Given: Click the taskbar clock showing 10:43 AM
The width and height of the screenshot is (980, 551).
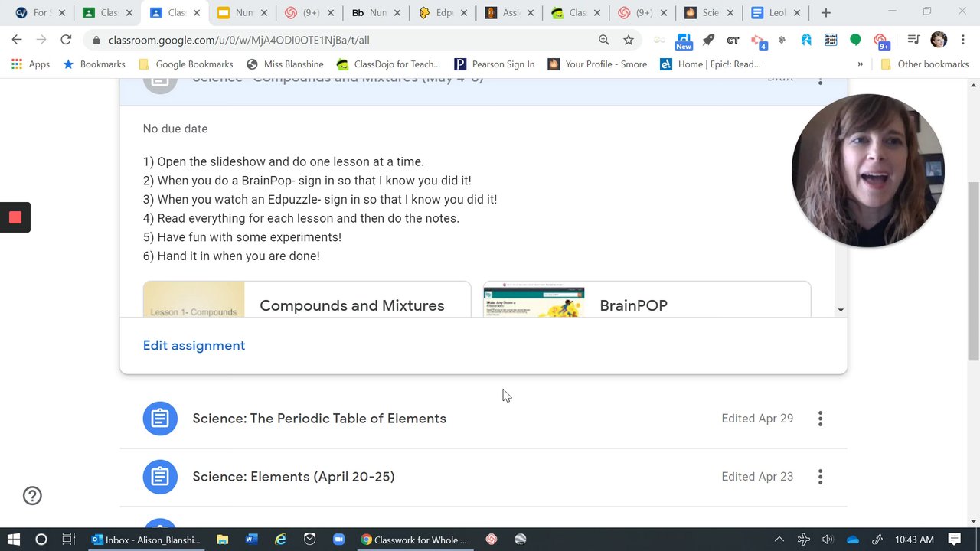Looking at the screenshot, I should (913, 540).
